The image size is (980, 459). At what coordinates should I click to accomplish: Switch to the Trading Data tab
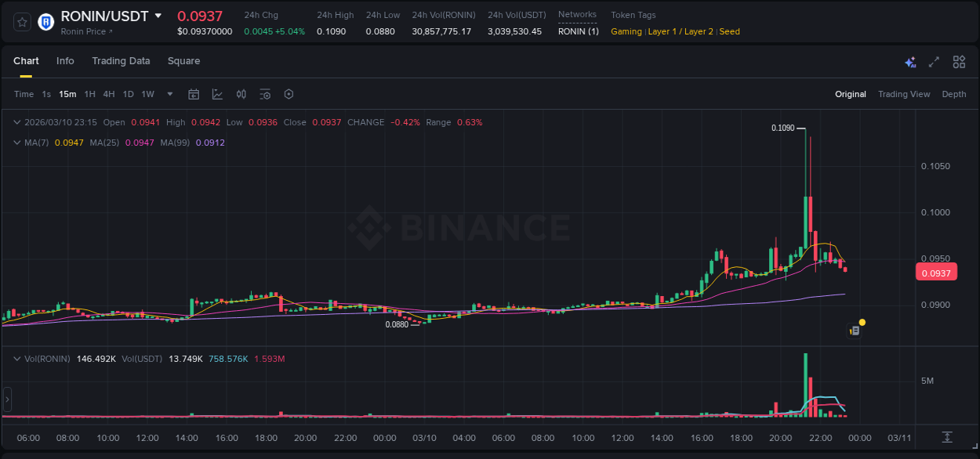coord(121,61)
